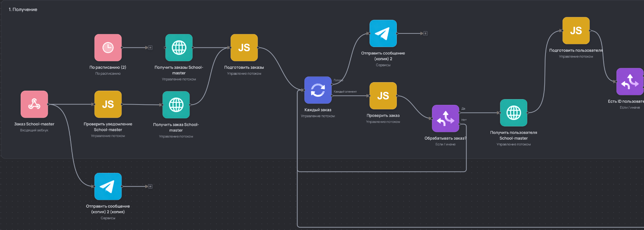The height and width of the screenshot is (230, 644).
Task: Add a step after 'По расписанию (2)' with plus
Action: (x=150, y=48)
